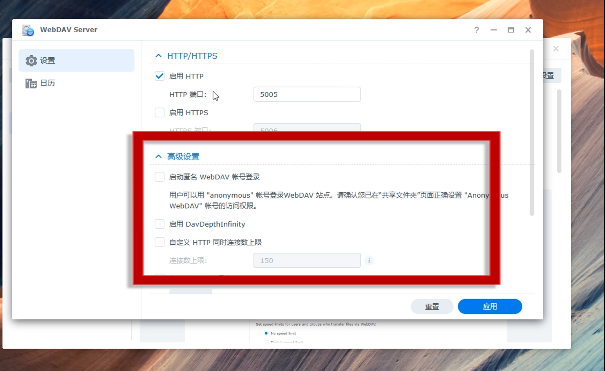Check custom HTTP concurrent connection limit
The height and width of the screenshot is (371, 605).
click(159, 242)
